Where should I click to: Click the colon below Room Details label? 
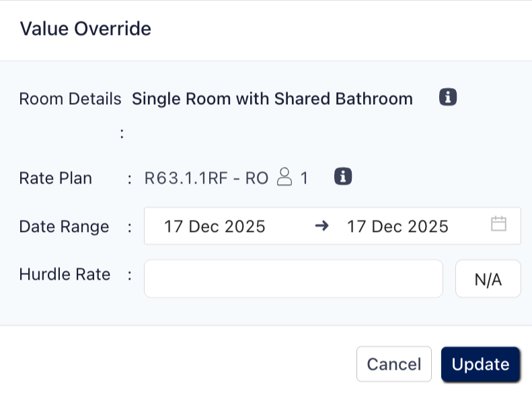pyautogui.click(x=122, y=134)
